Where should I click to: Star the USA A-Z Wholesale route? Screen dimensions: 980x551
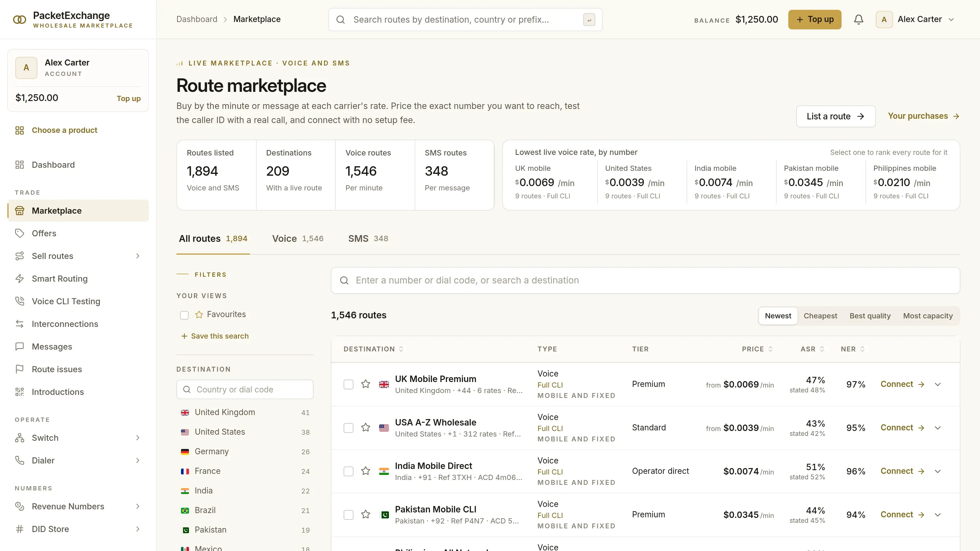366,427
